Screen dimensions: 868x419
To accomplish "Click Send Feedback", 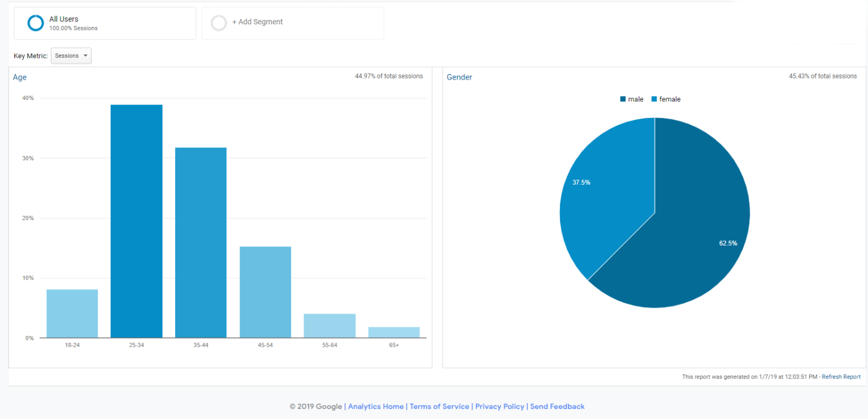I will tap(557, 406).
